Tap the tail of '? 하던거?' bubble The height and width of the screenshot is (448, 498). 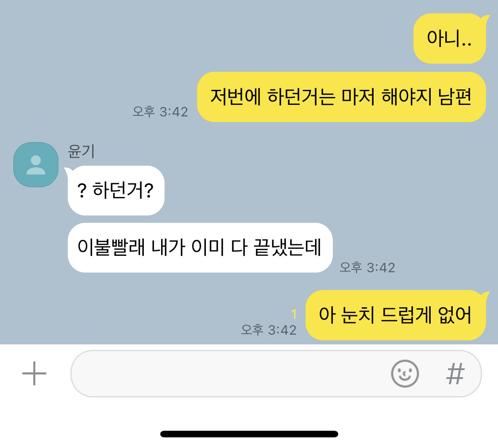coord(68,171)
